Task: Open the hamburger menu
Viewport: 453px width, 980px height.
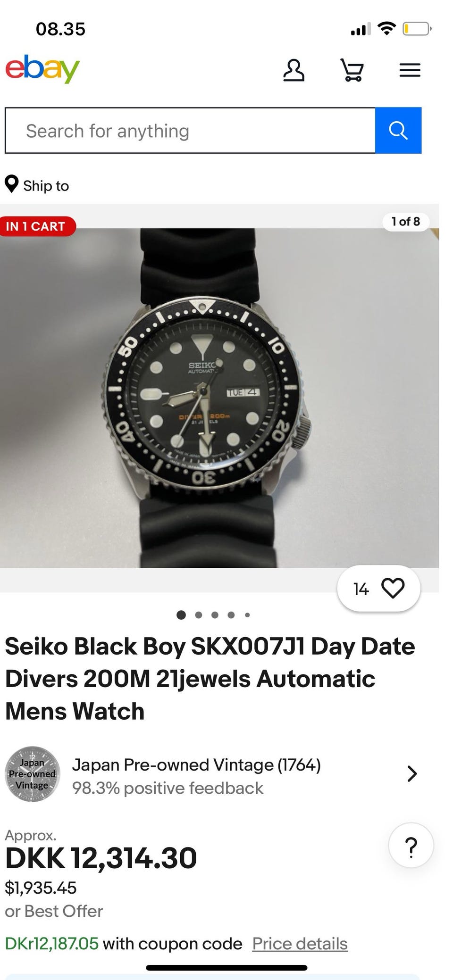Action: [410, 70]
